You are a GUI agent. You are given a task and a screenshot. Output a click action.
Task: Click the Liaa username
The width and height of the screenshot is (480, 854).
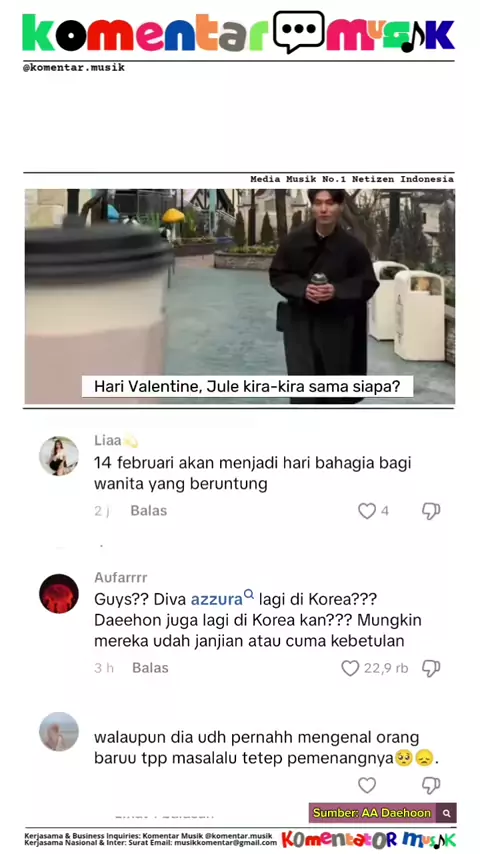coord(107,441)
